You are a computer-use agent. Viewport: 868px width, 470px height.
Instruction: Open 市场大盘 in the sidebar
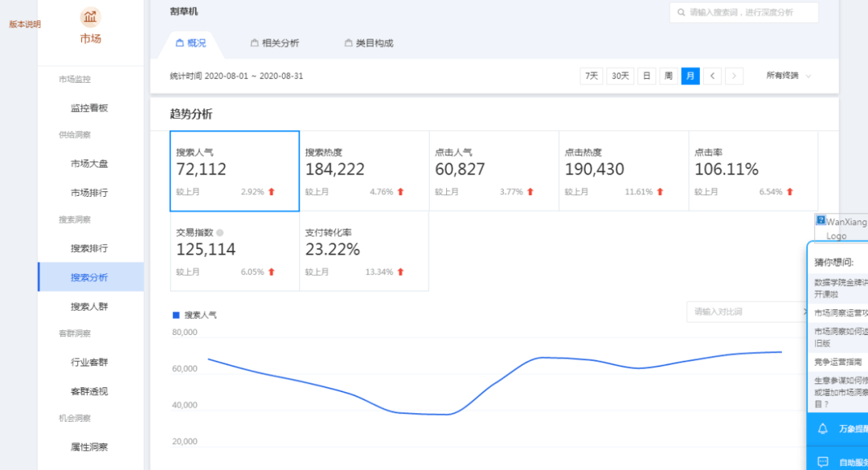[x=89, y=164]
